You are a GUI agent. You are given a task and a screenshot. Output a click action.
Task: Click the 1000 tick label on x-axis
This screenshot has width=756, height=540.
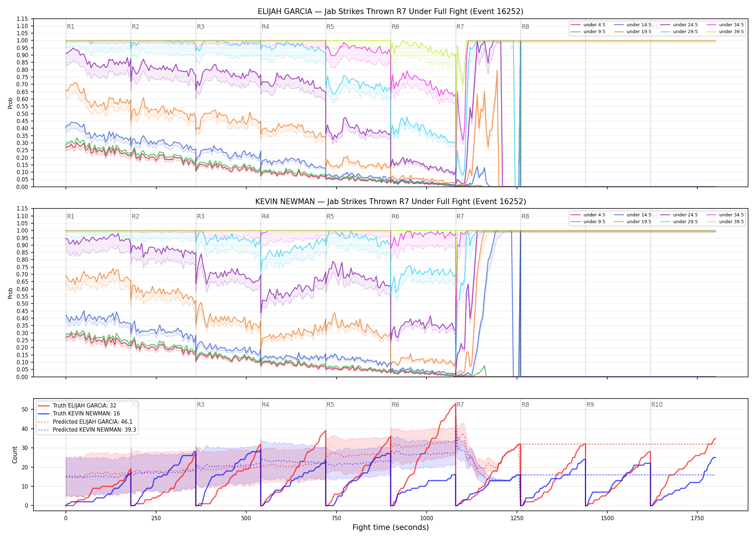(427, 518)
